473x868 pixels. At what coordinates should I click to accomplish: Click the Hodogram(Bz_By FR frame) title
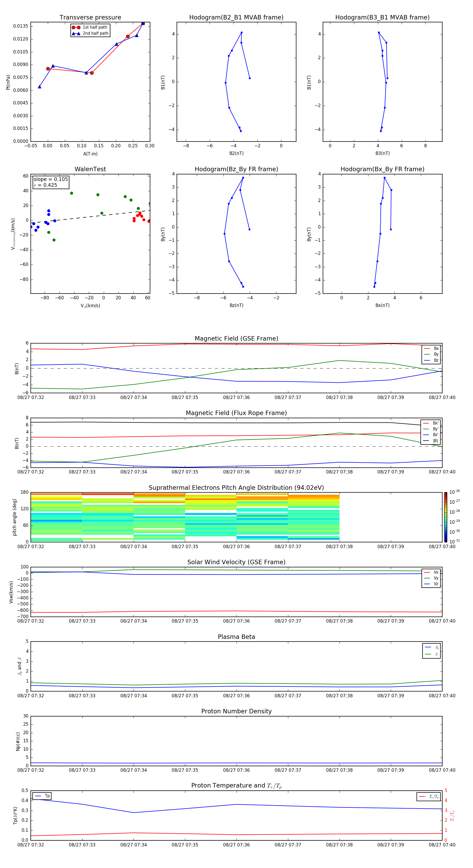point(236,169)
